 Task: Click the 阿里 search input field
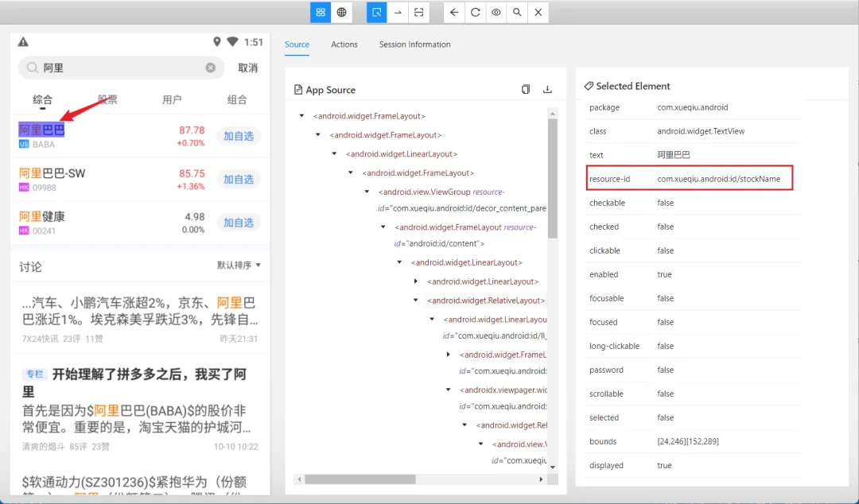(122, 68)
